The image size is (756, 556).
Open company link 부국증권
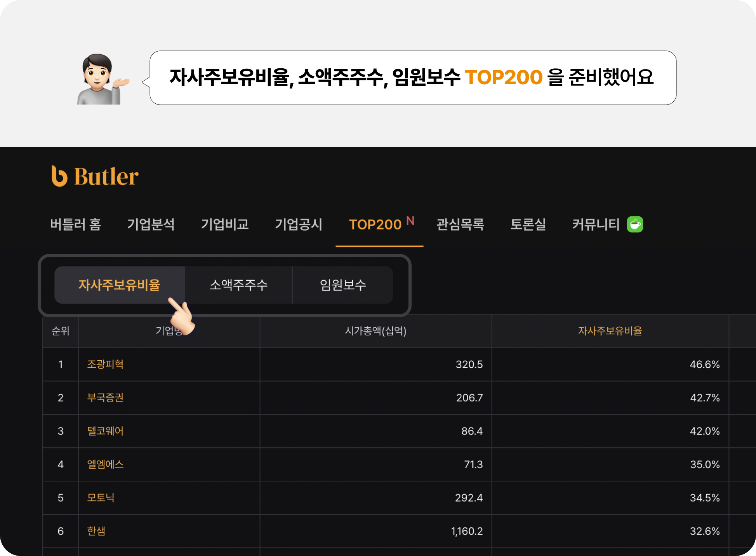click(x=105, y=398)
